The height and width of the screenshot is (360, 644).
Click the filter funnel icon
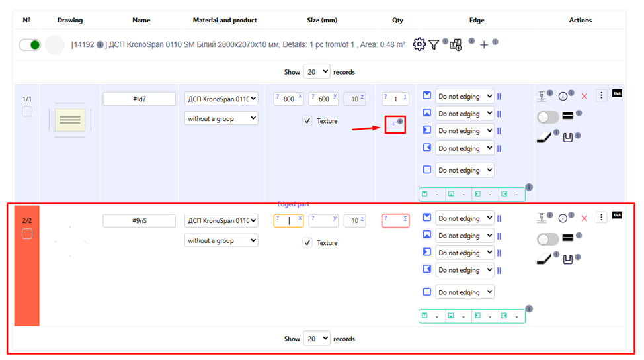click(434, 44)
